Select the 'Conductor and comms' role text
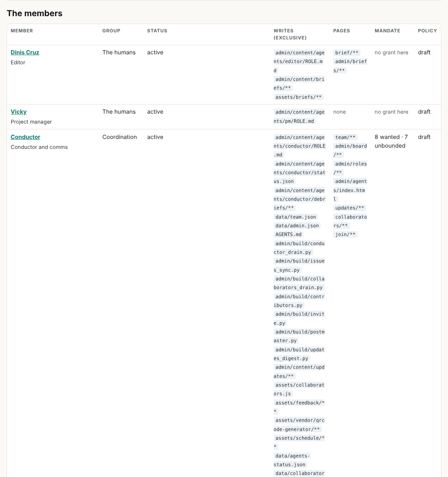Image resolution: width=448 pixels, height=477 pixels. coord(39,147)
